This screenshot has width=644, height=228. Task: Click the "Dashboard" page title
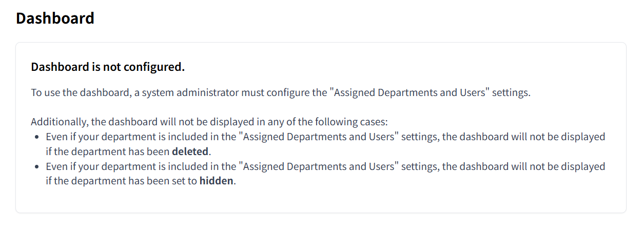coord(55,18)
